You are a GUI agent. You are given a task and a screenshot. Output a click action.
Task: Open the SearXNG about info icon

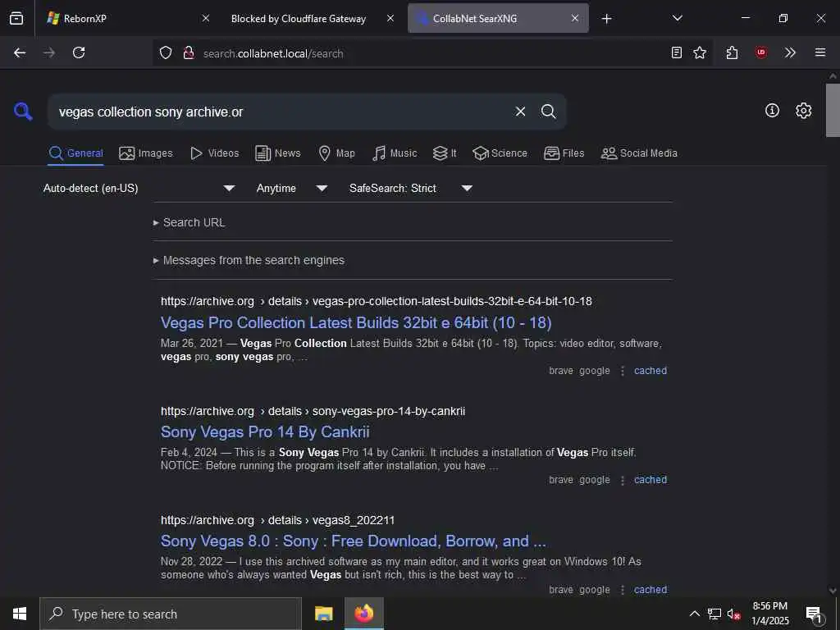coord(772,111)
